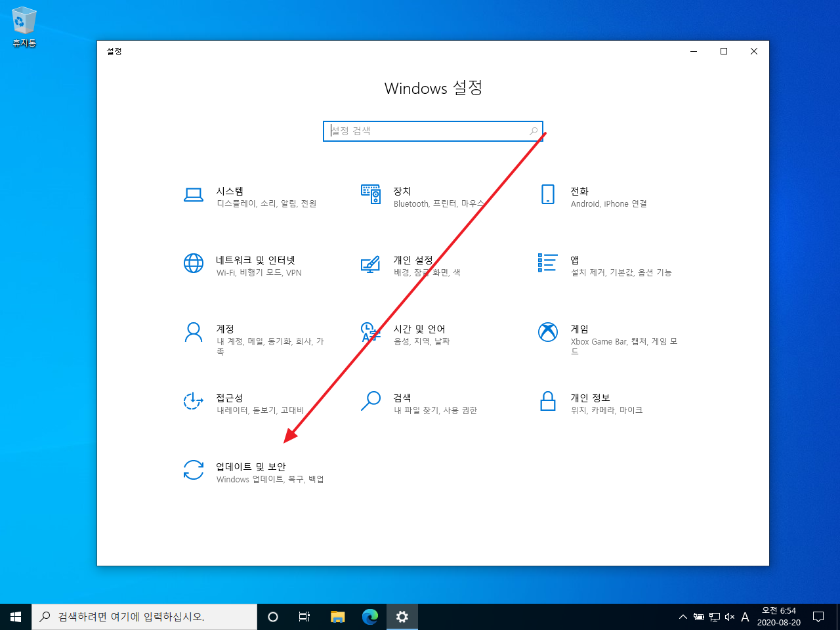Open the 앱 list icon
Screen dimensions: 840x630
pyautogui.click(x=548, y=262)
